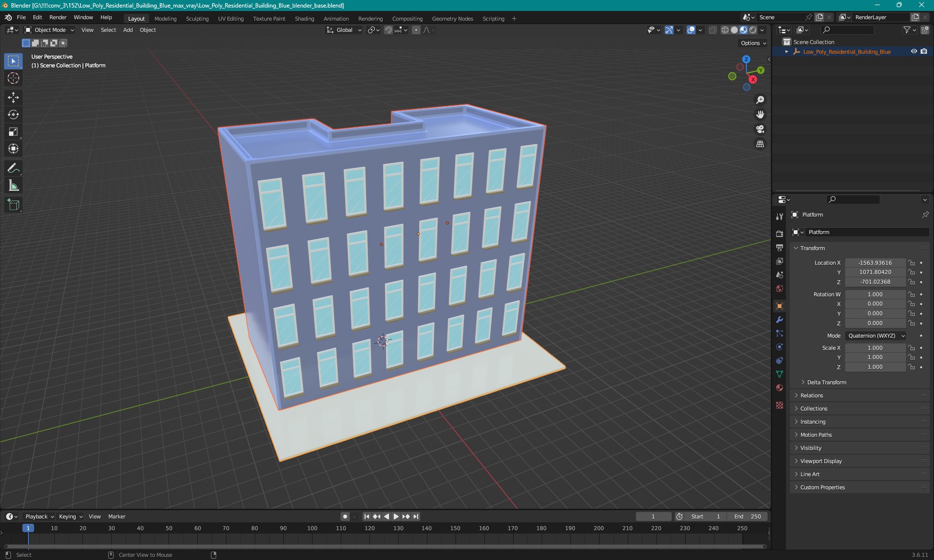Disable render camera icon for Low_Poly_Residential_Building_Blue

(924, 51)
